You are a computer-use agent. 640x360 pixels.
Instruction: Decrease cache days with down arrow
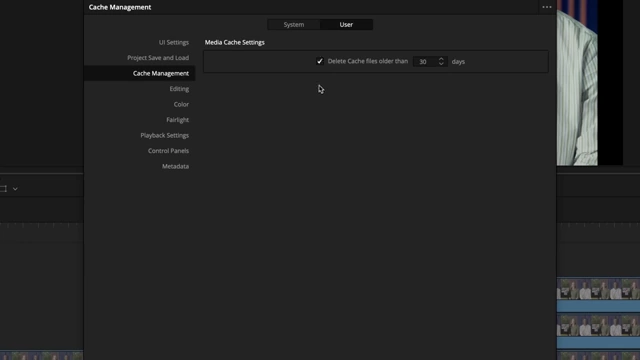pos(441,64)
